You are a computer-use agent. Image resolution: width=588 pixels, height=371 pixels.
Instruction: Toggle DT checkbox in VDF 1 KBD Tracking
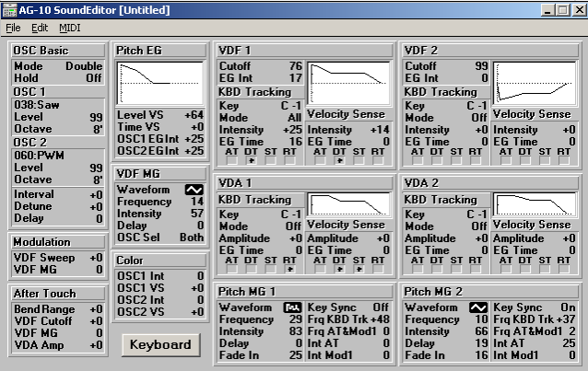click(x=252, y=161)
